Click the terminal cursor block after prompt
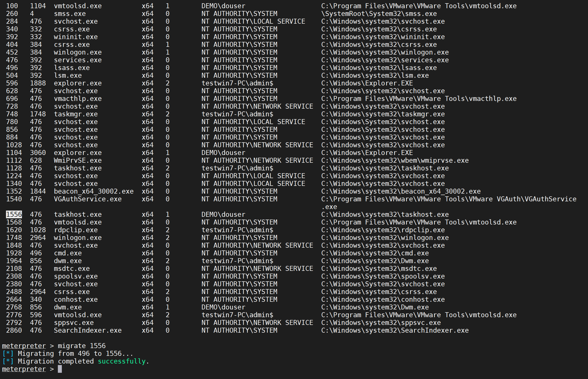Screen dimensions: 588x379 coord(60,369)
